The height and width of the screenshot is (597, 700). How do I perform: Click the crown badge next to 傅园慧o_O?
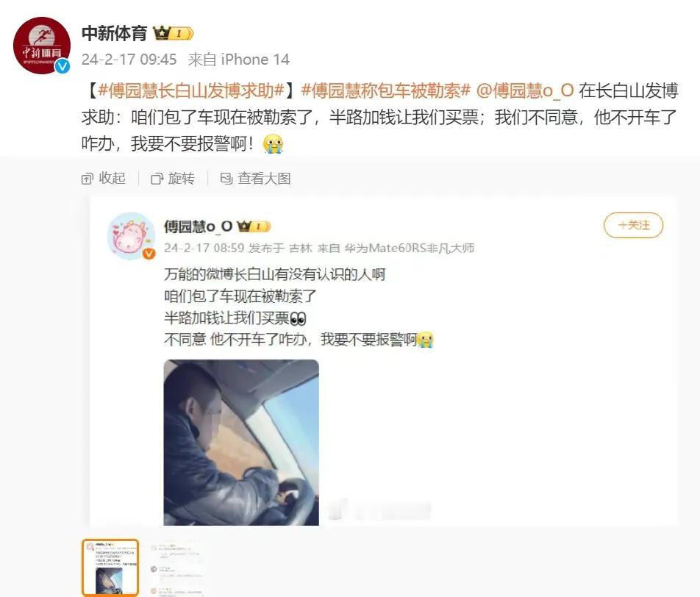254,226
